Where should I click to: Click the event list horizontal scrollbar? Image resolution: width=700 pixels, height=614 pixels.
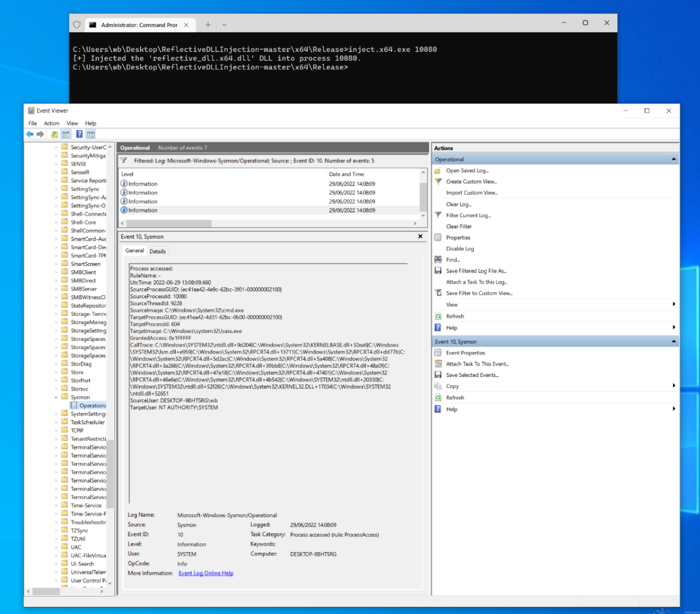click(x=169, y=224)
